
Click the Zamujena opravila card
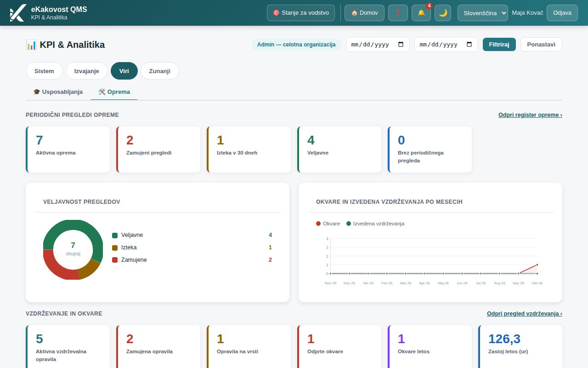tap(158, 347)
